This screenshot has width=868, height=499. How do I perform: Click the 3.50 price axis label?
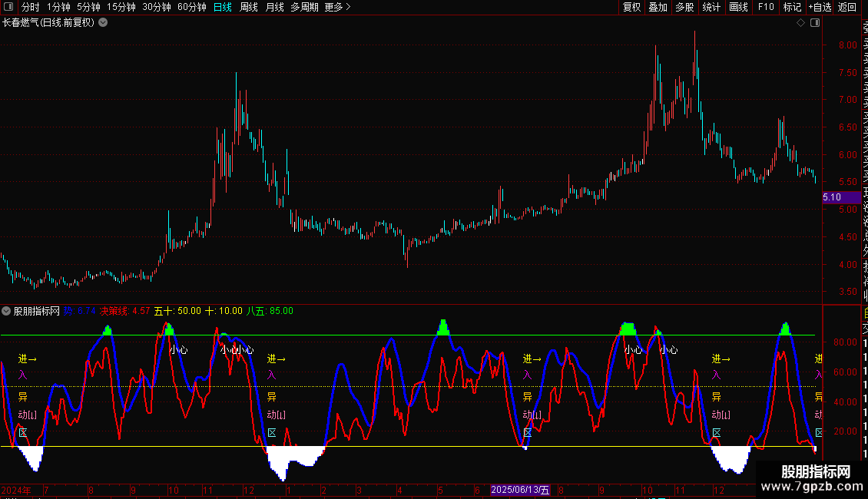(x=847, y=292)
